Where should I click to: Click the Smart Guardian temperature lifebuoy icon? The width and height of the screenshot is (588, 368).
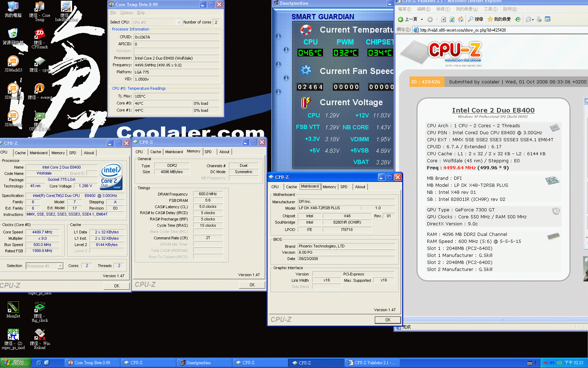306,30
